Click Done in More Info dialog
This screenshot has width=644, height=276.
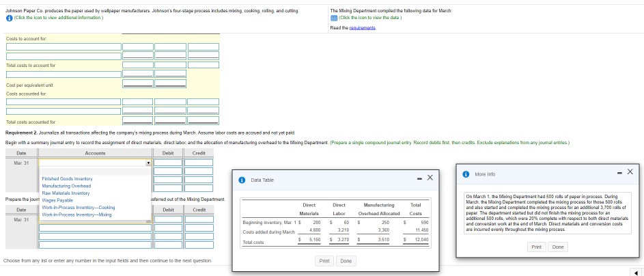click(x=558, y=247)
